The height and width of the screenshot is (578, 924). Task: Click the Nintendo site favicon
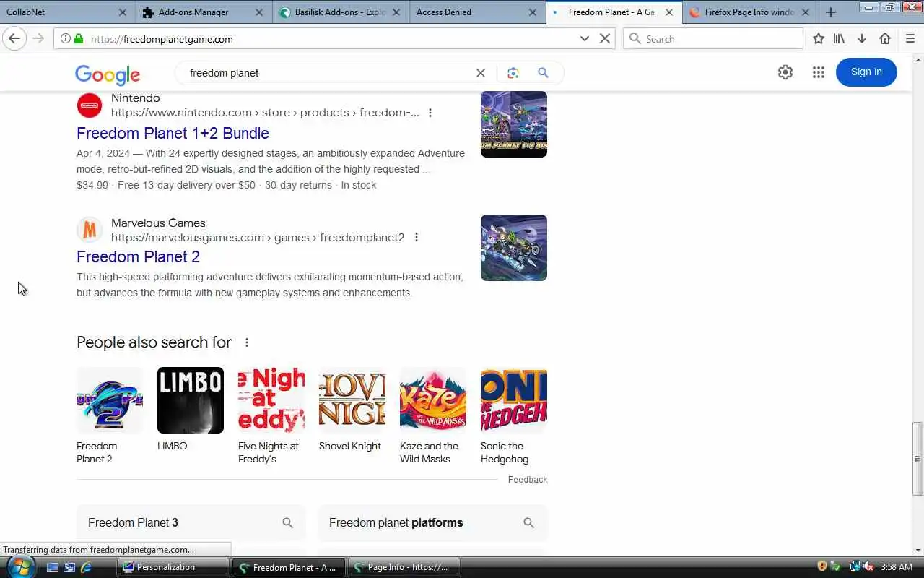(x=90, y=105)
